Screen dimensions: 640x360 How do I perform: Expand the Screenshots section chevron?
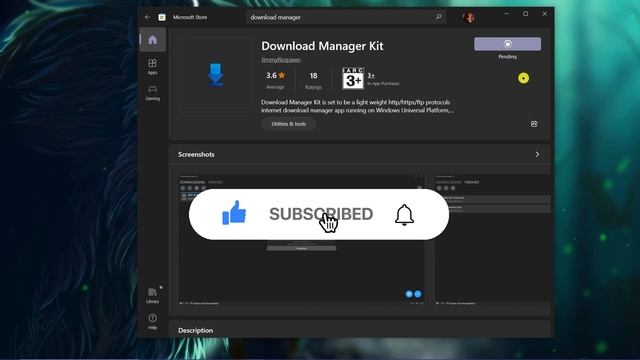coord(537,154)
